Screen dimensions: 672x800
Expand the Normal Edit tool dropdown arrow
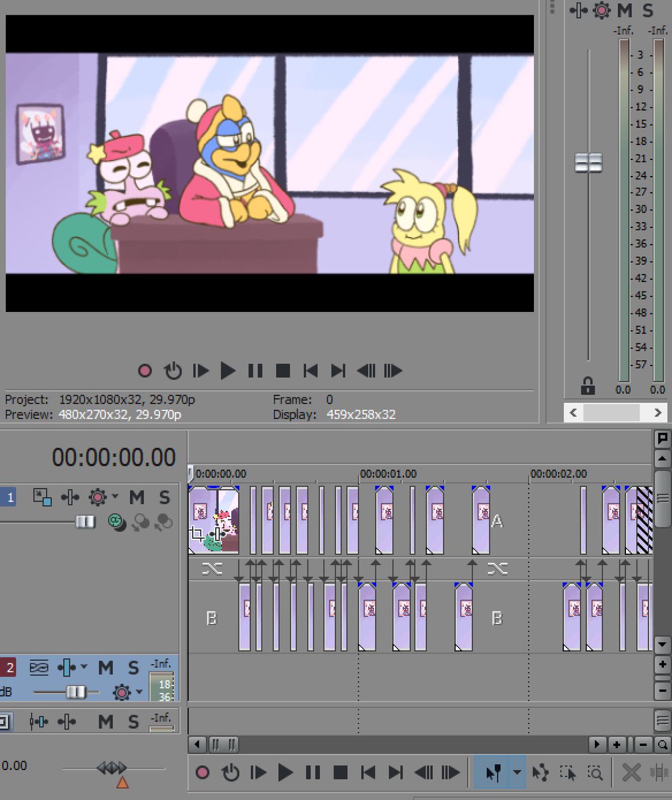(518, 773)
